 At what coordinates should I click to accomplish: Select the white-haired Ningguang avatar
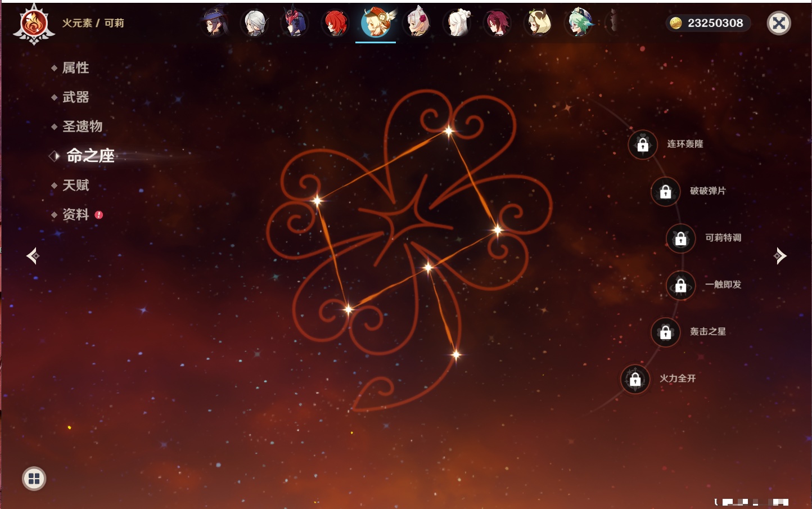point(458,23)
